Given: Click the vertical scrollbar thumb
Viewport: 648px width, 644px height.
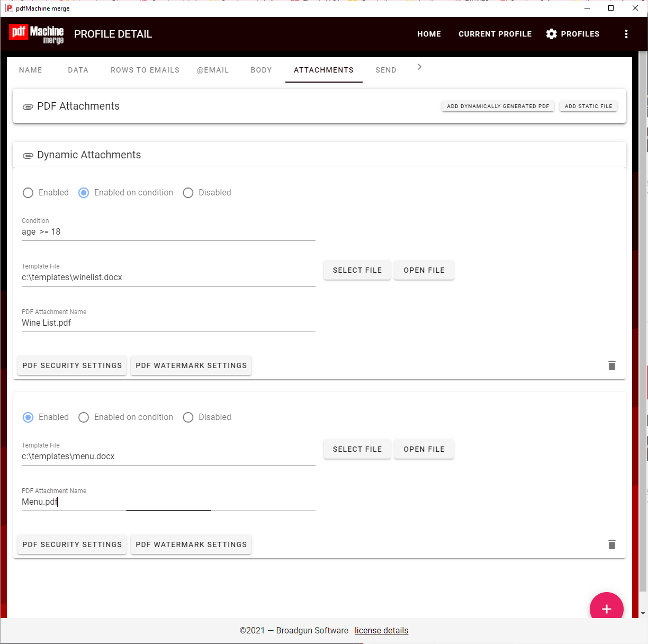Looking at the screenshot, I should point(643,321).
